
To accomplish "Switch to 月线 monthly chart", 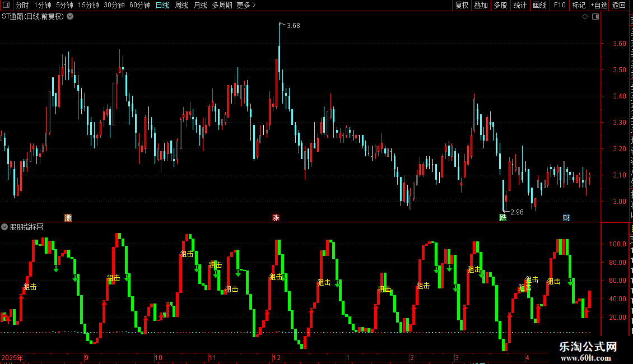I will click(200, 5).
